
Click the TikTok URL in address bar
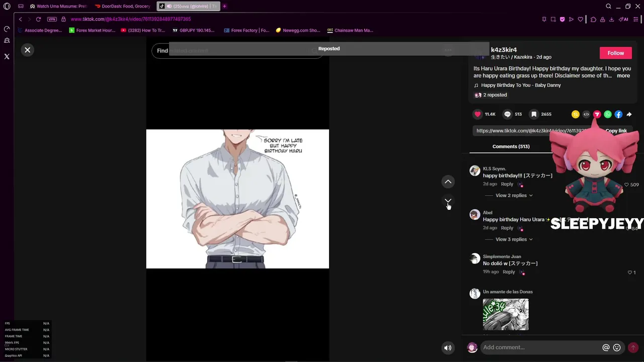131,19
